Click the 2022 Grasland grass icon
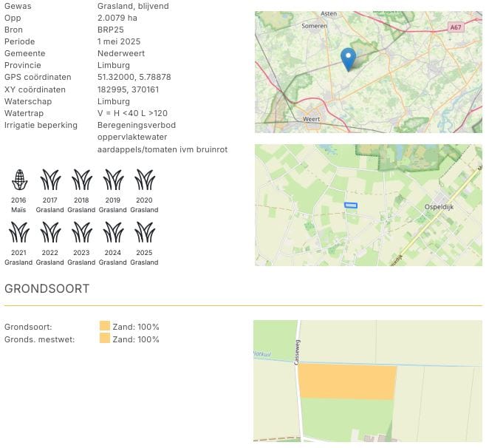This screenshot has width=489, height=448. (50, 232)
